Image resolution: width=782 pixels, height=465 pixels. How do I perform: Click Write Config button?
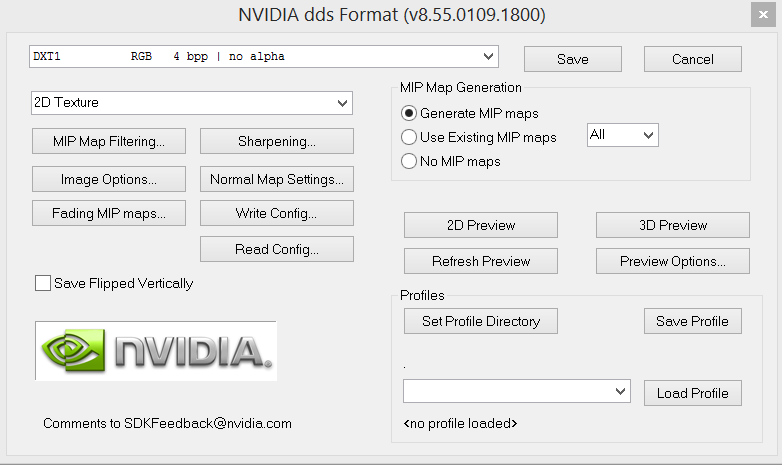pyautogui.click(x=277, y=213)
